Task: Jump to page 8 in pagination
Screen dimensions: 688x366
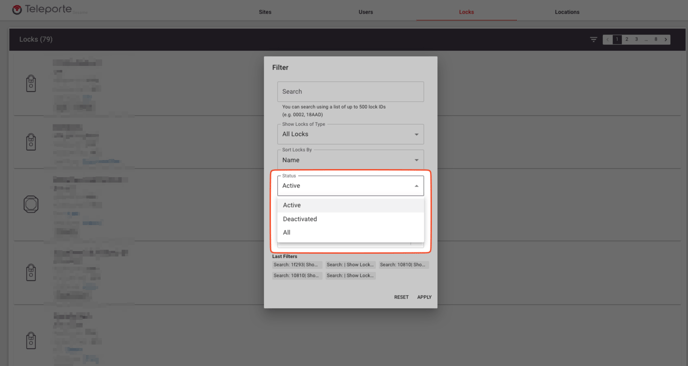Action: click(656, 39)
